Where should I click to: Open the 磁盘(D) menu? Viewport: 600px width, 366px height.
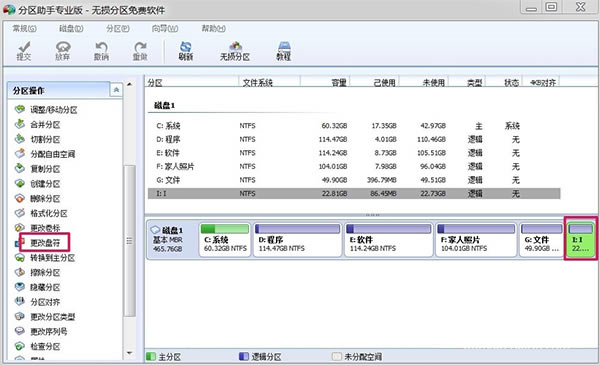[x=71, y=28]
